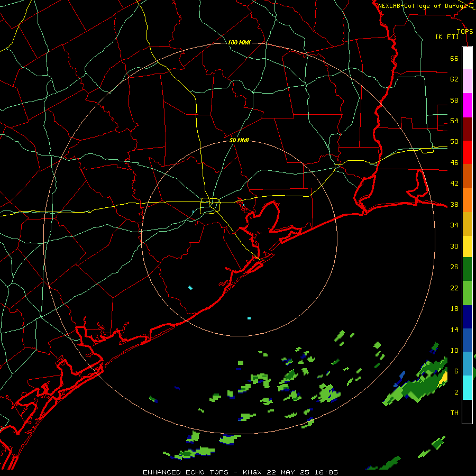Click the "42" legend value
This screenshot has width=476, height=476.
point(454,184)
